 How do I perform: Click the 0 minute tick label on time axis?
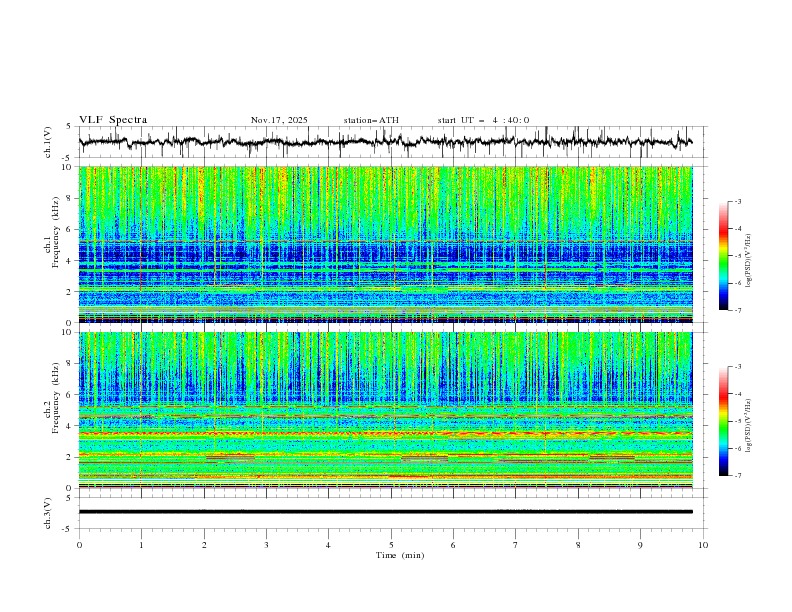pyautogui.click(x=79, y=545)
